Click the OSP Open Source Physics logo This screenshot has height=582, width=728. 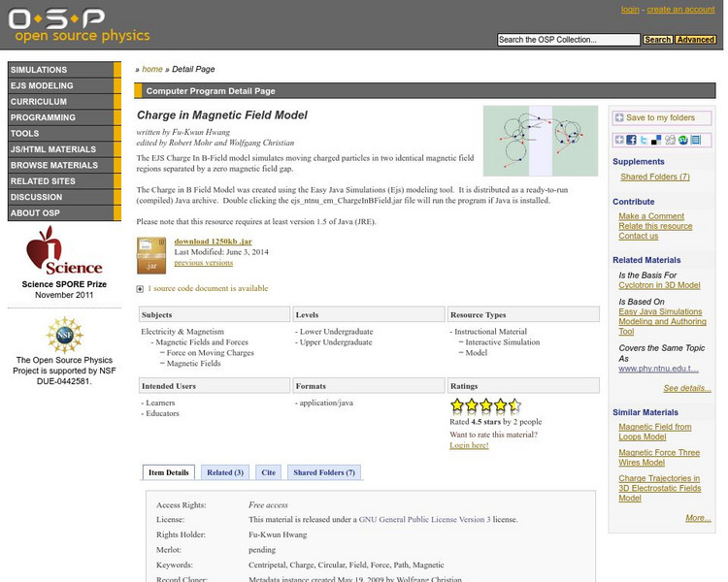click(79, 25)
